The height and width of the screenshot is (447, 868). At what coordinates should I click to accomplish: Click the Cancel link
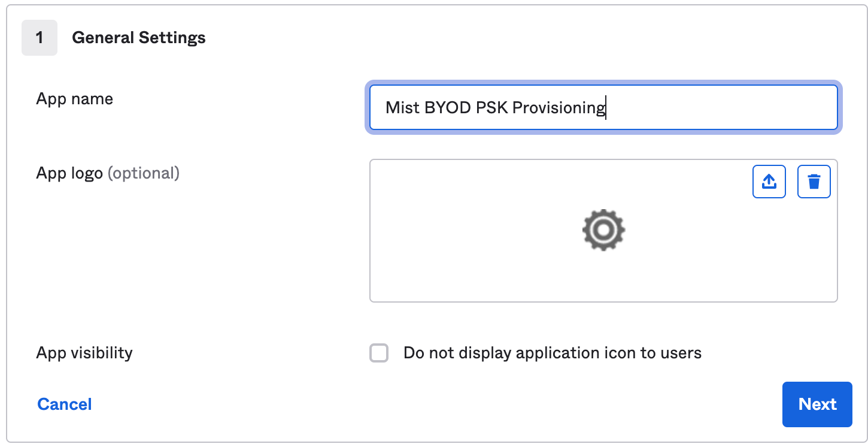coord(65,404)
